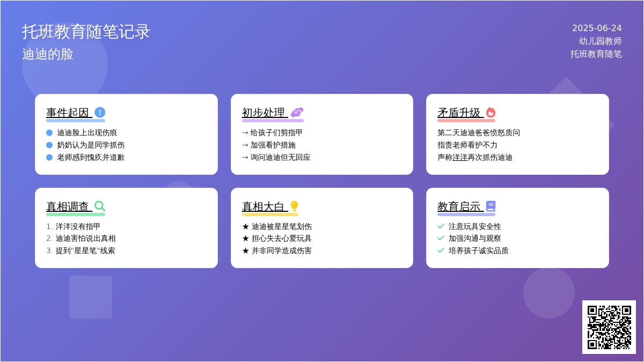Screen dimensions: 644x362
Task: Click the checkmark before 注意玩具安全性
Action: pos(441,226)
